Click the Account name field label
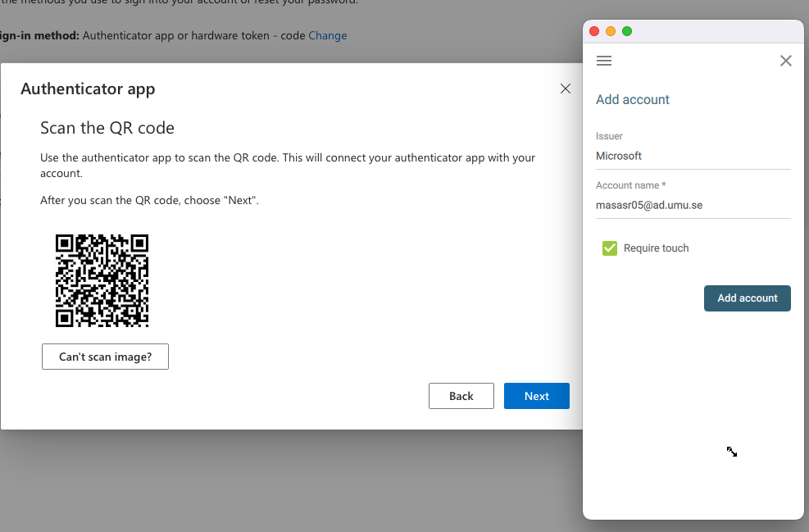The height and width of the screenshot is (532, 809). (630, 185)
